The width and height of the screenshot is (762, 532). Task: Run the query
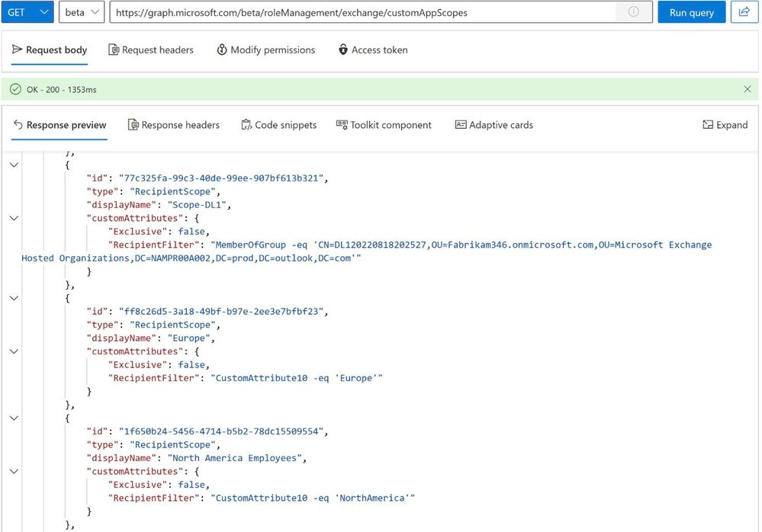pyautogui.click(x=692, y=12)
